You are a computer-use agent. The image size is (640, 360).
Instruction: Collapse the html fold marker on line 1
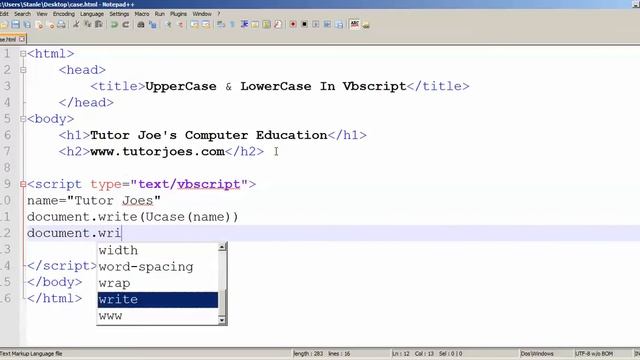[x=23, y=53]
